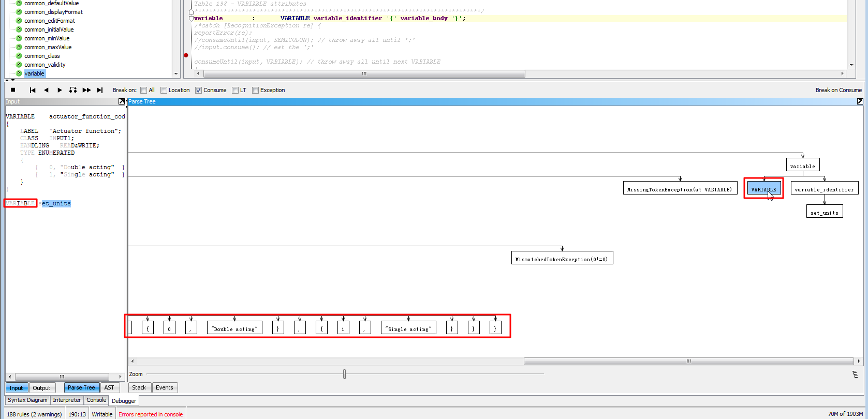
Task: Toggle the Parse Tree view button
Action: (81, 387)
